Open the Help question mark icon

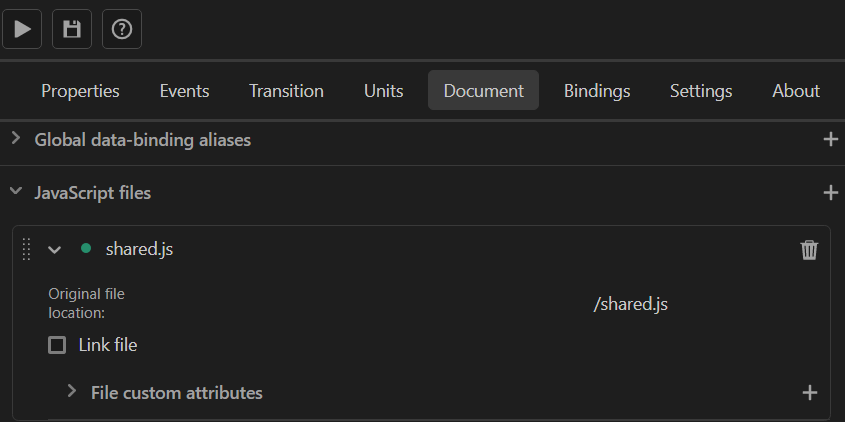[122, 29]
